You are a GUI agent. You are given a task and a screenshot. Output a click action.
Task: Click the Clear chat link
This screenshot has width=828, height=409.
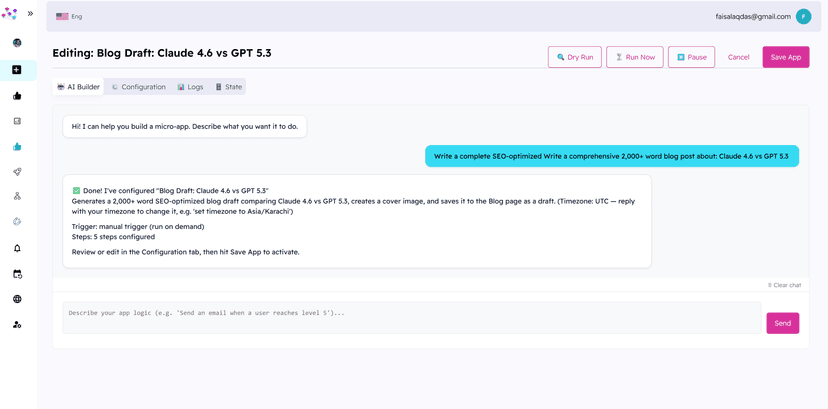click(784, 285)
